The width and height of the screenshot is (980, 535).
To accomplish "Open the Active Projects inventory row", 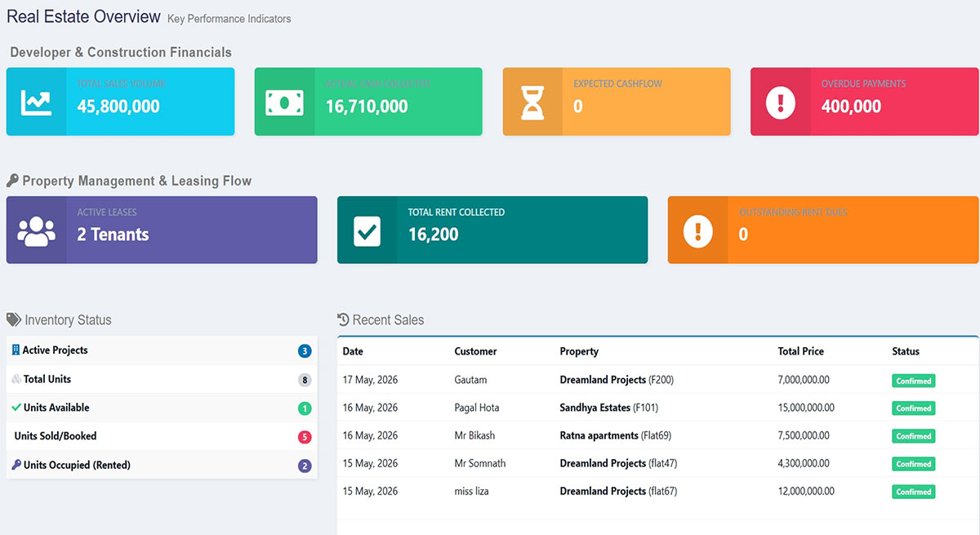I will 162,350.
